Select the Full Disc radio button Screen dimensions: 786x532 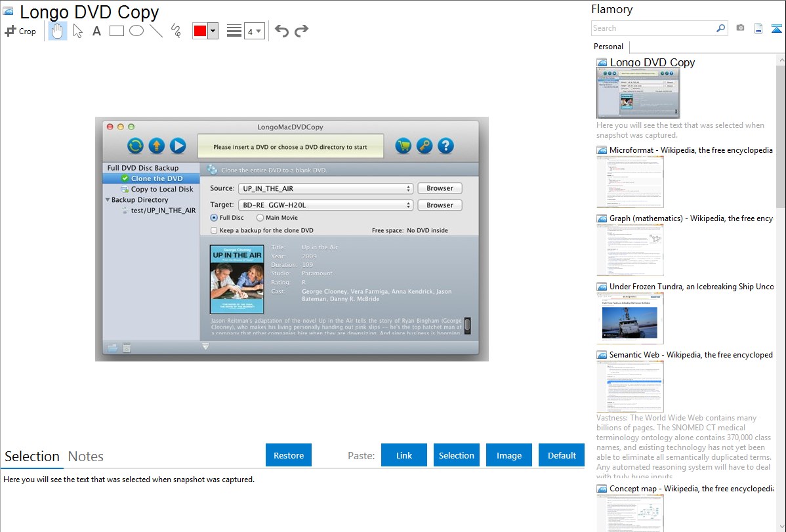pyautogui.click(x=214, y=218)
